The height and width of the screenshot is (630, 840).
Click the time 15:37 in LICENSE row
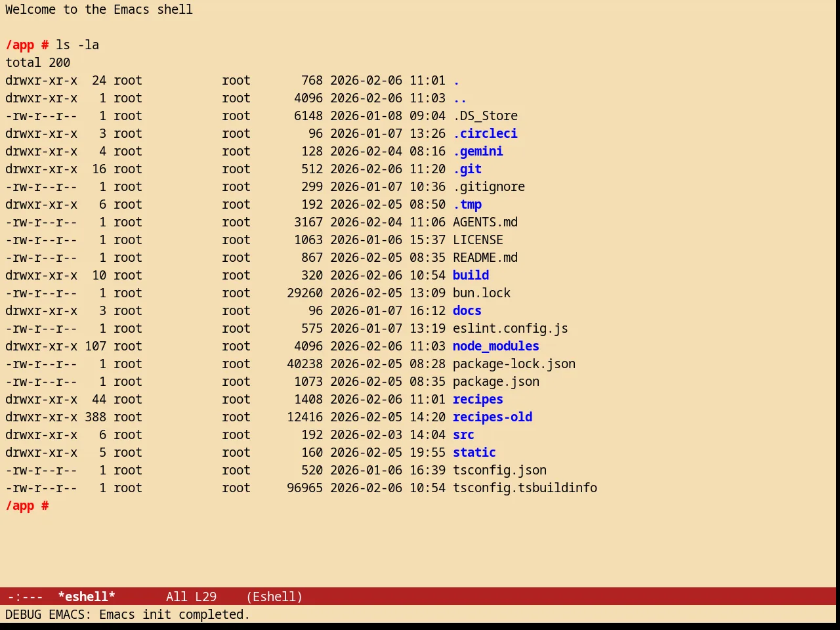427,240
